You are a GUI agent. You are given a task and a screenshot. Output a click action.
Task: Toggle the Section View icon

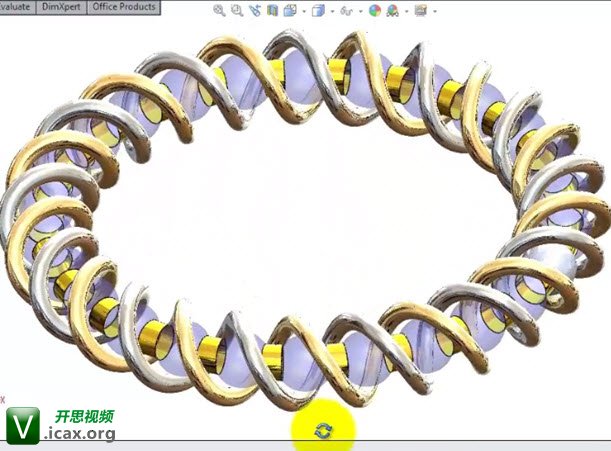tap(272, 11)
